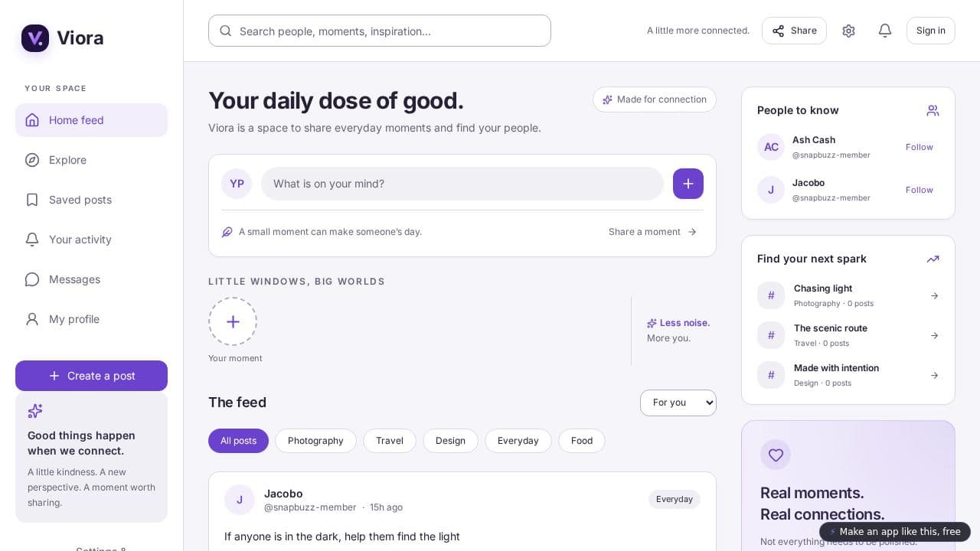Select the Food filter tab

point(582,441)
